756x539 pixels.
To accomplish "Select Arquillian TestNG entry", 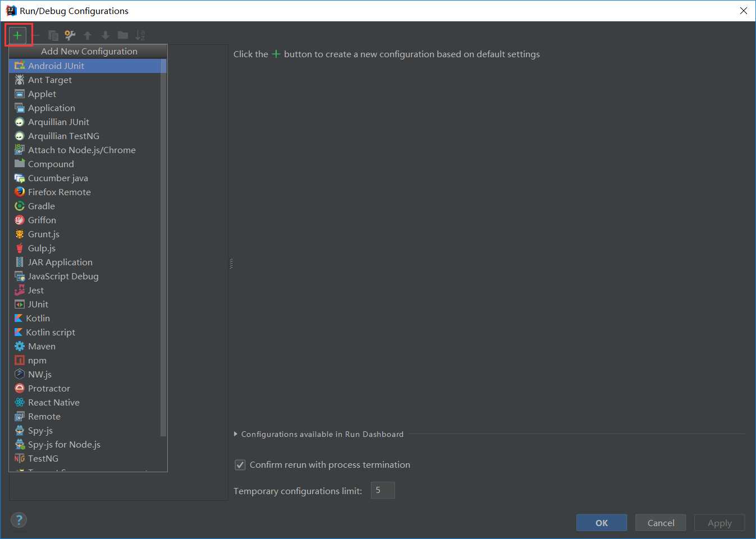I will click(85, 136).
